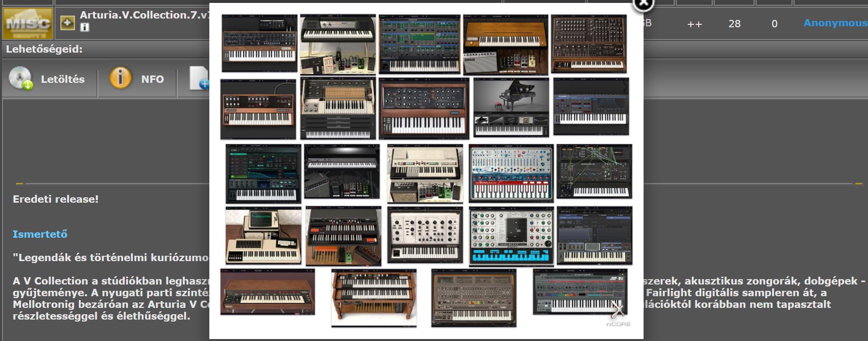Click the Letöltés text link
The width and height of the screenshot is (868, 341).
pyautogui.click(x=62, y=79)
